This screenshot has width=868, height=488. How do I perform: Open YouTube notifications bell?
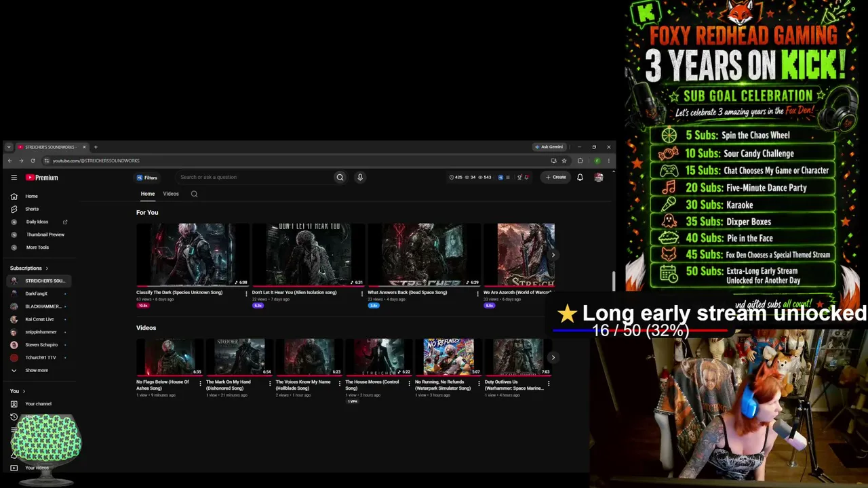click(x=580, y=178)
